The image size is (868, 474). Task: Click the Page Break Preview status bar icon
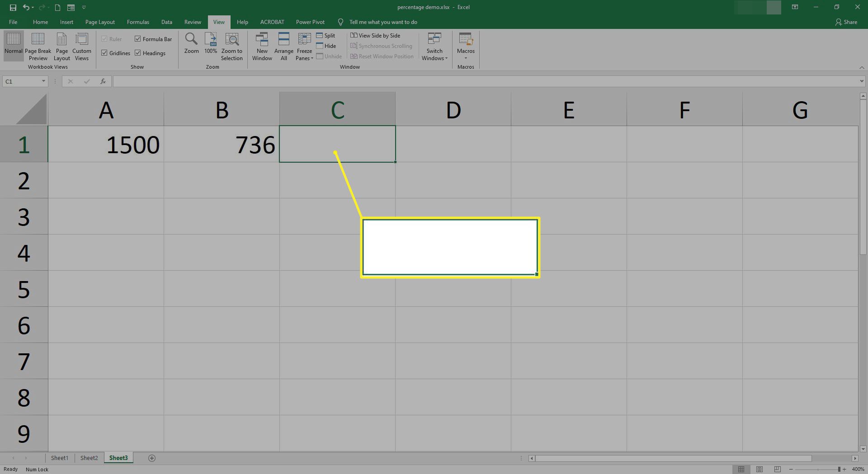(778, 469)
